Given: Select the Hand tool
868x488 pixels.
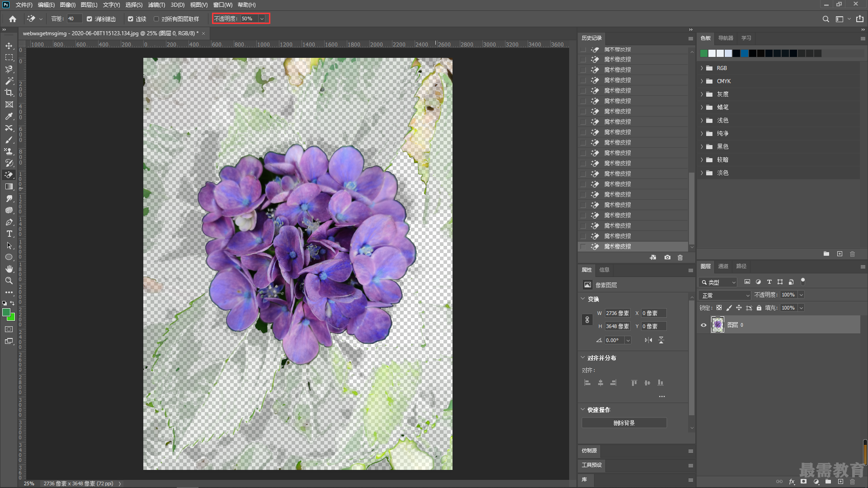Looking at the screenshot, I should tap(9, 269).
